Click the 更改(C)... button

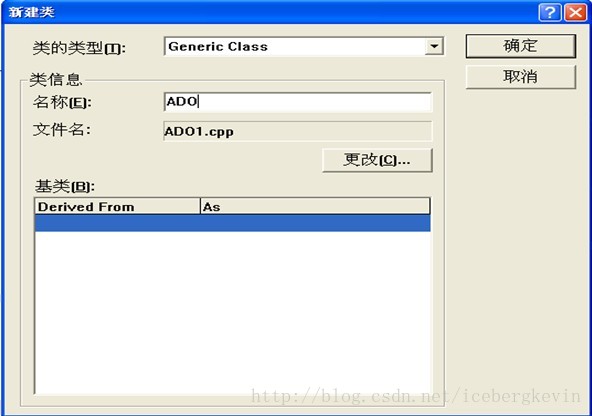[377, 160]
